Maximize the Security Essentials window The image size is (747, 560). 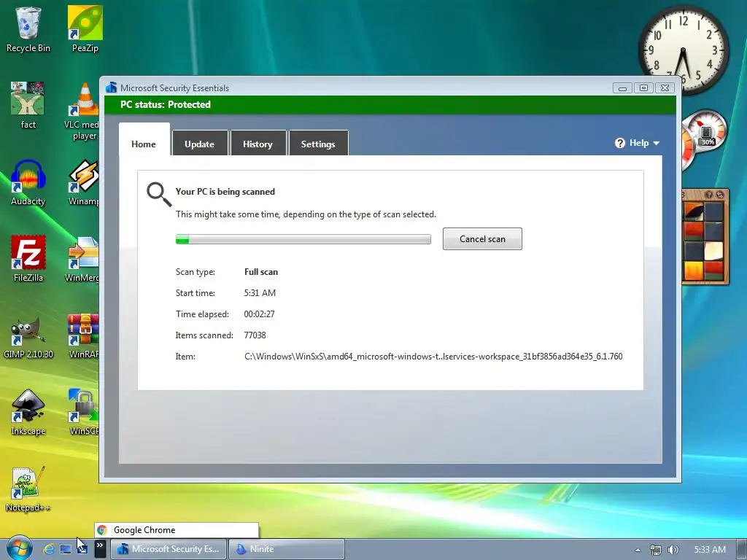coord(643,88)
